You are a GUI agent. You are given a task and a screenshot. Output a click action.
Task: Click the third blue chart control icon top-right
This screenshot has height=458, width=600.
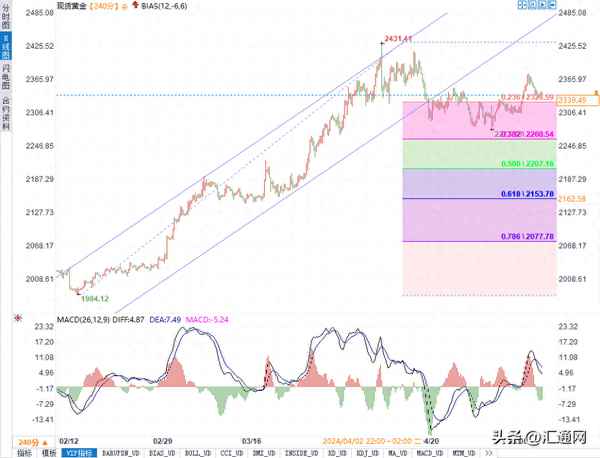[x=541, y=5]
